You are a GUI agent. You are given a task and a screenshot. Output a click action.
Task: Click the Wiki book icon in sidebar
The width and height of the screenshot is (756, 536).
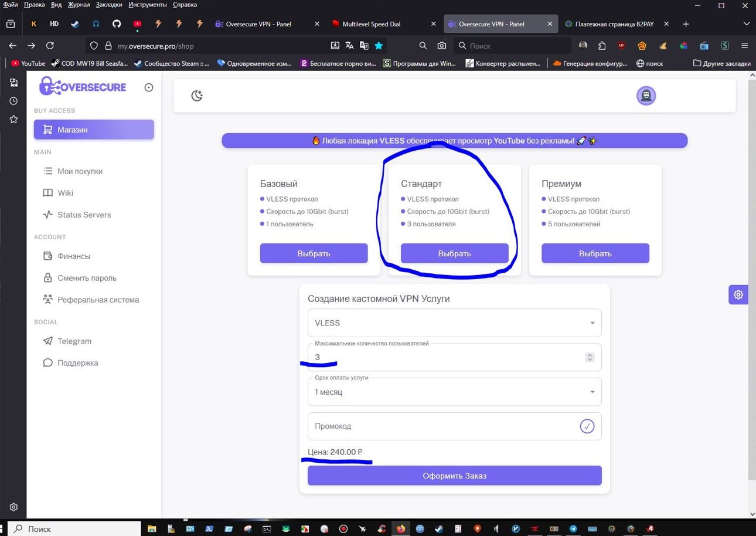[48, 193]
